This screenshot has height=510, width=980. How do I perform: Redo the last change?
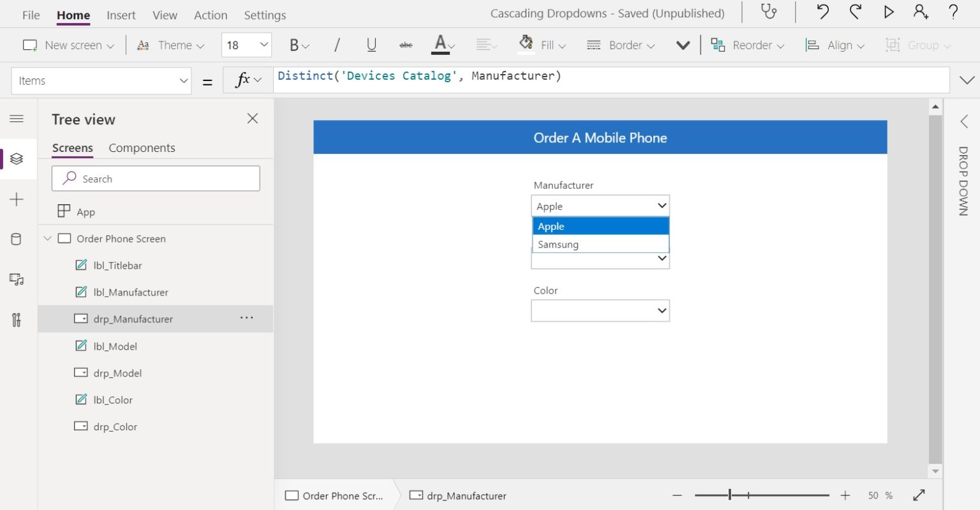coord(856,12)
